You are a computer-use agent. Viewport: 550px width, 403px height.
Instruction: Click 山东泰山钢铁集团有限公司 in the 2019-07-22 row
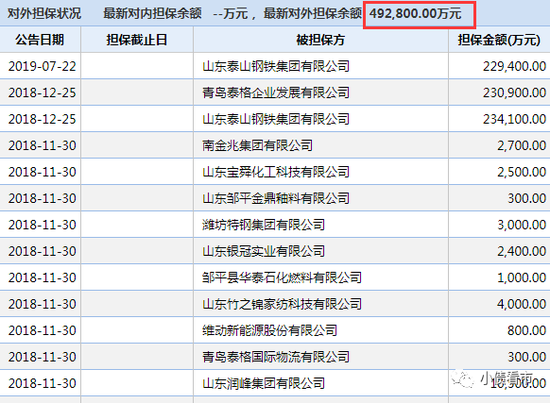click(276, 66)
